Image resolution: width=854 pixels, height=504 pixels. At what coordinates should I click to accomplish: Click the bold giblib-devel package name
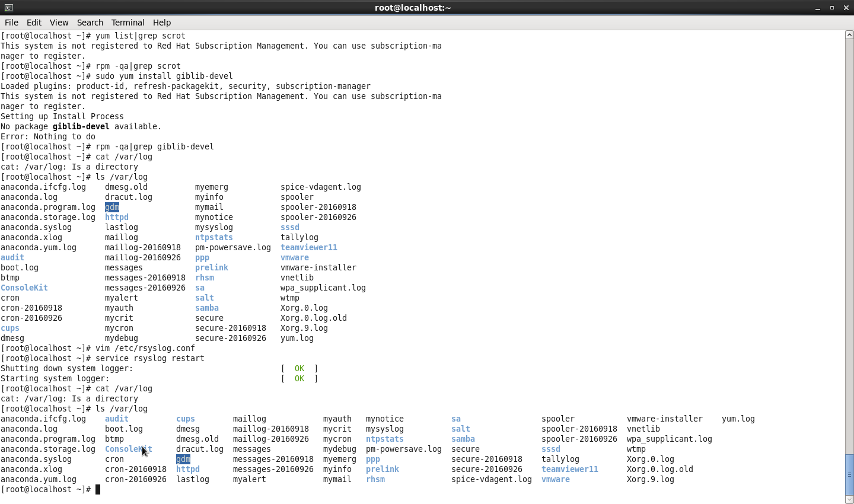click(x=81, y=126)
